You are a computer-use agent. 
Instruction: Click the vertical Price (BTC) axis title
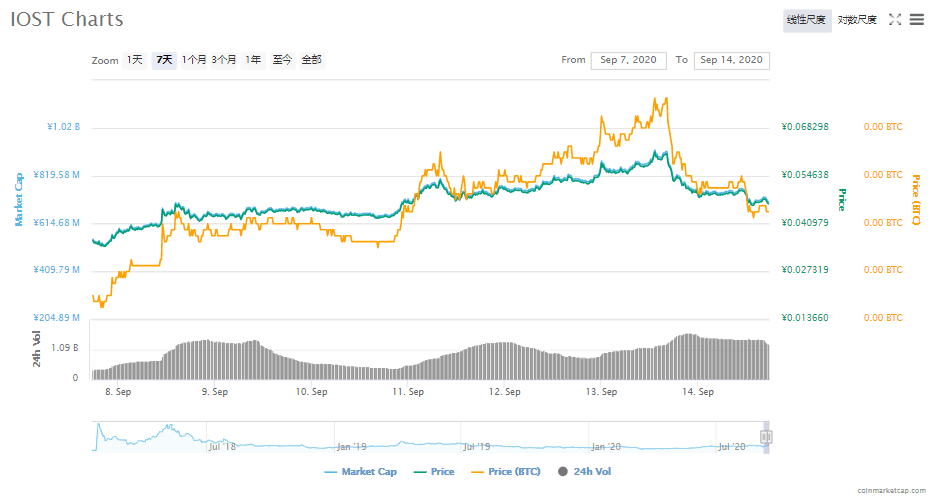tap(916, 199)
